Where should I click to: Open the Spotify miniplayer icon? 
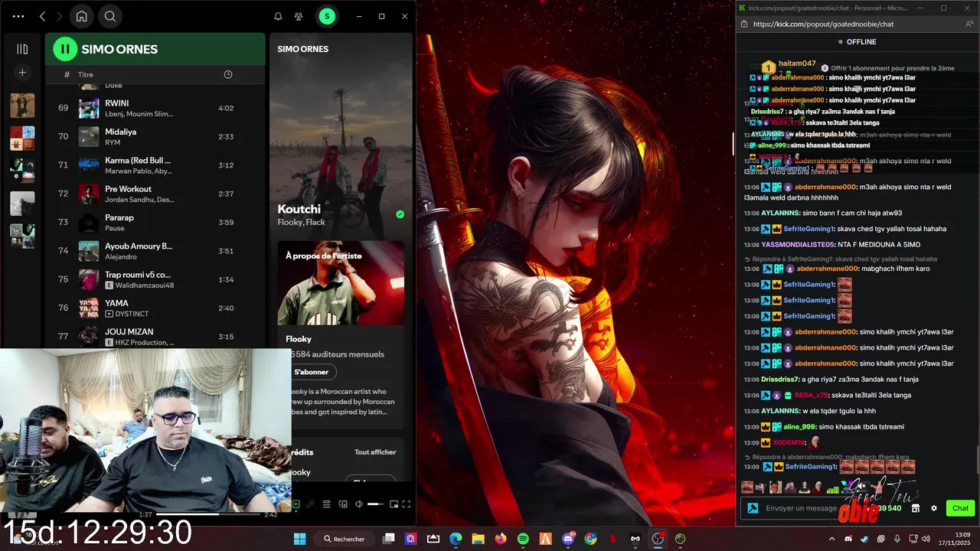[394, 504]
